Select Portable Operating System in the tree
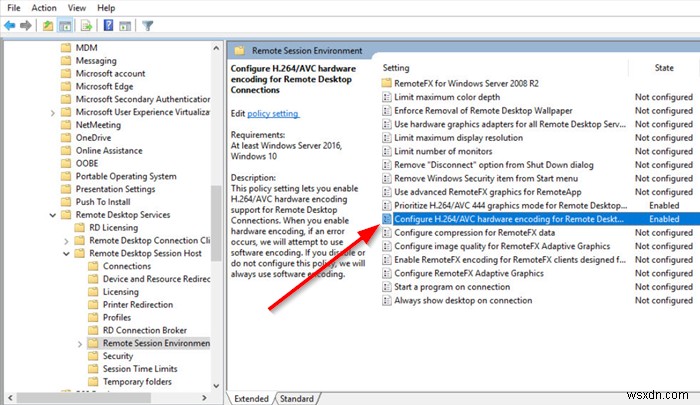Image resolution: width=700 pixels, height=405 pixels. point(126,176)
